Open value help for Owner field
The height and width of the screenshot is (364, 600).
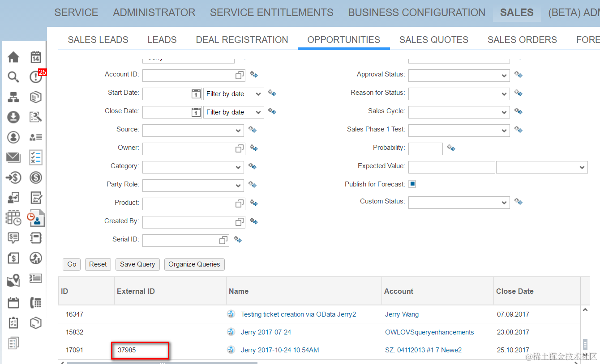pos(240,148)
